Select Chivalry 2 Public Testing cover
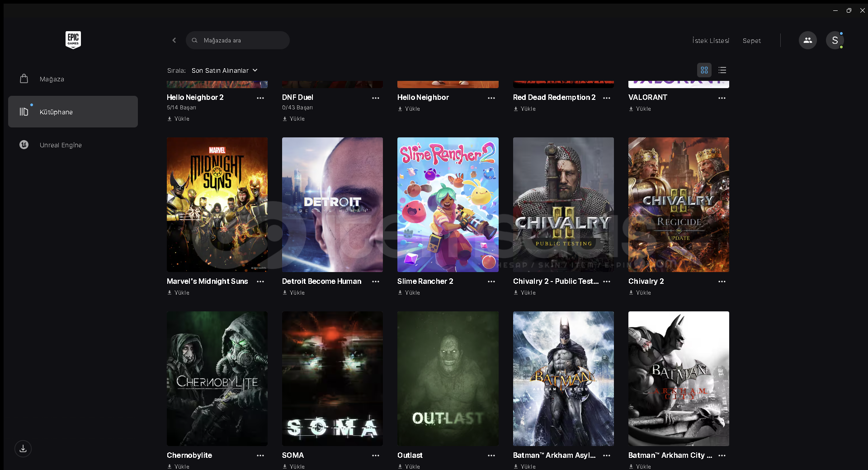868x470 pixels. tap(563, 205)
